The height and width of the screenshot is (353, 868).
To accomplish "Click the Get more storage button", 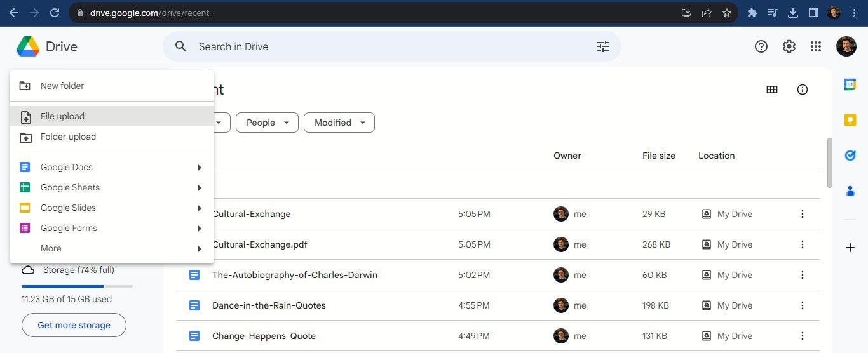I will (x=74, y=325).
